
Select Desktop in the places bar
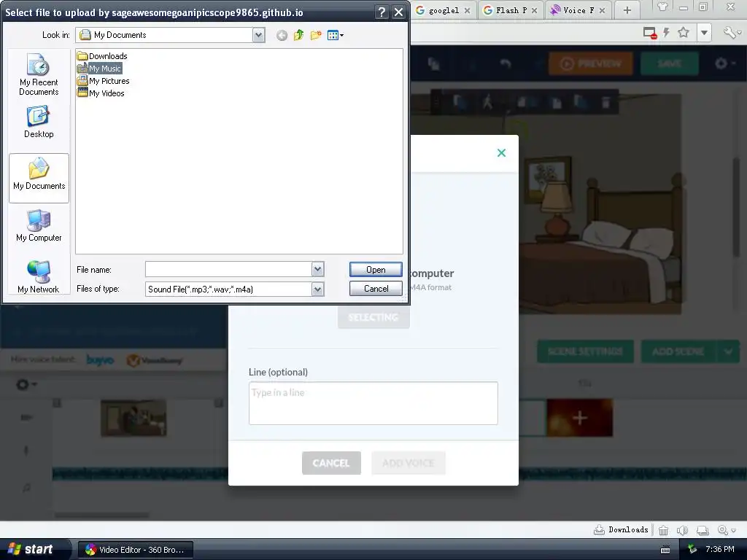coord(39,122)
